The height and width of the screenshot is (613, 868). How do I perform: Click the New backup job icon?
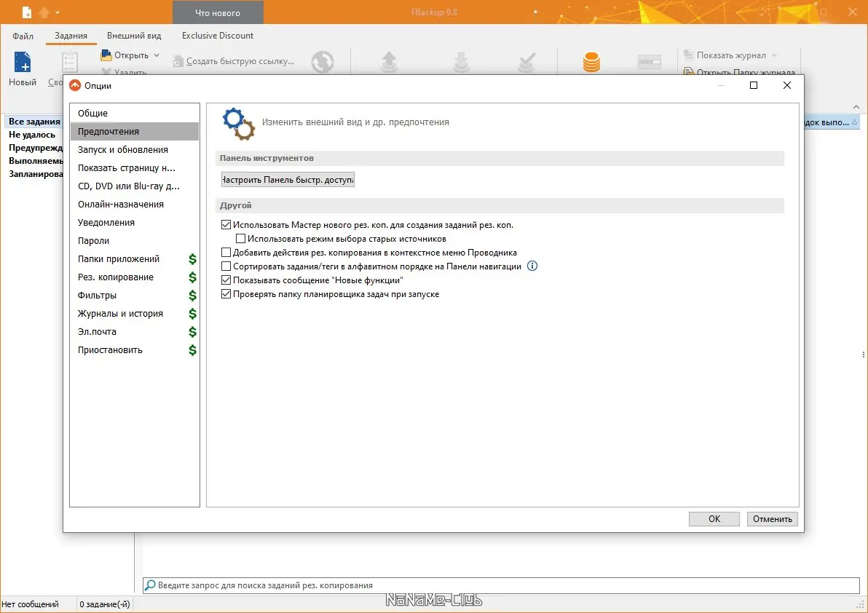tap(23, 62)
